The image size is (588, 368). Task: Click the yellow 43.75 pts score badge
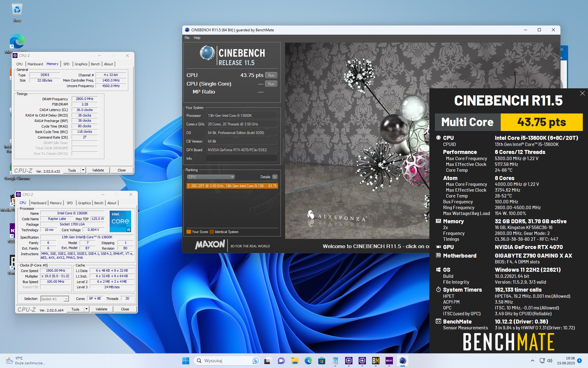(x=541, y=122)
